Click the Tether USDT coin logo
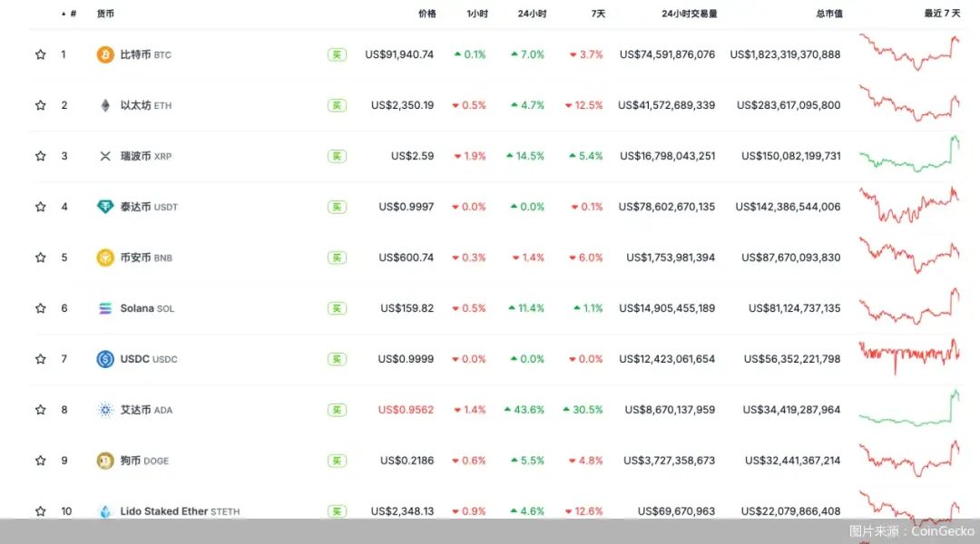Screen dimensions: 980x544 click(x=105, y=206)
